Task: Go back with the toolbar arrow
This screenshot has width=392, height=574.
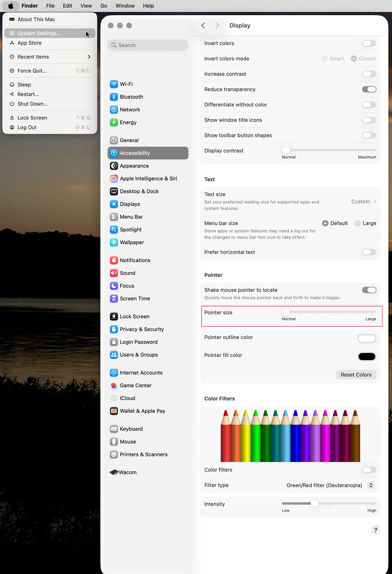Action: click(x=203, y=26)
